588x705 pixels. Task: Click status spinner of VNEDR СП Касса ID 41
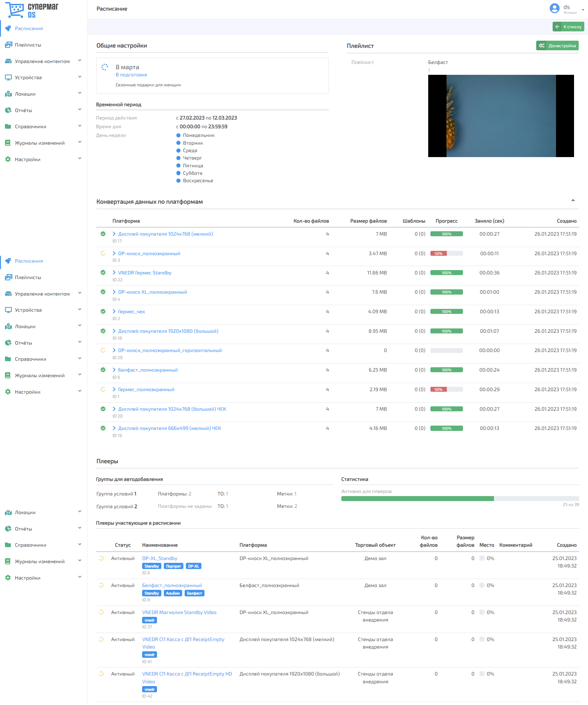click(101, 639)
